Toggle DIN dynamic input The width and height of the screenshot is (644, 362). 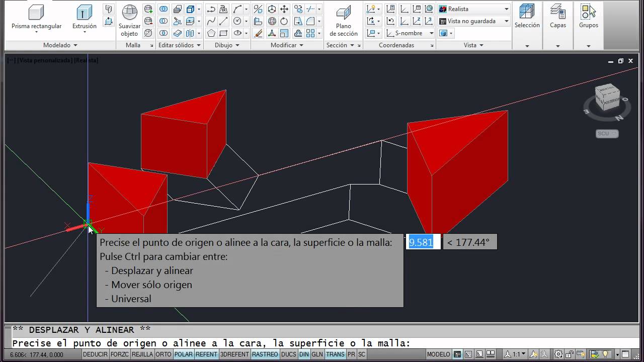click(x=304, y=354)
